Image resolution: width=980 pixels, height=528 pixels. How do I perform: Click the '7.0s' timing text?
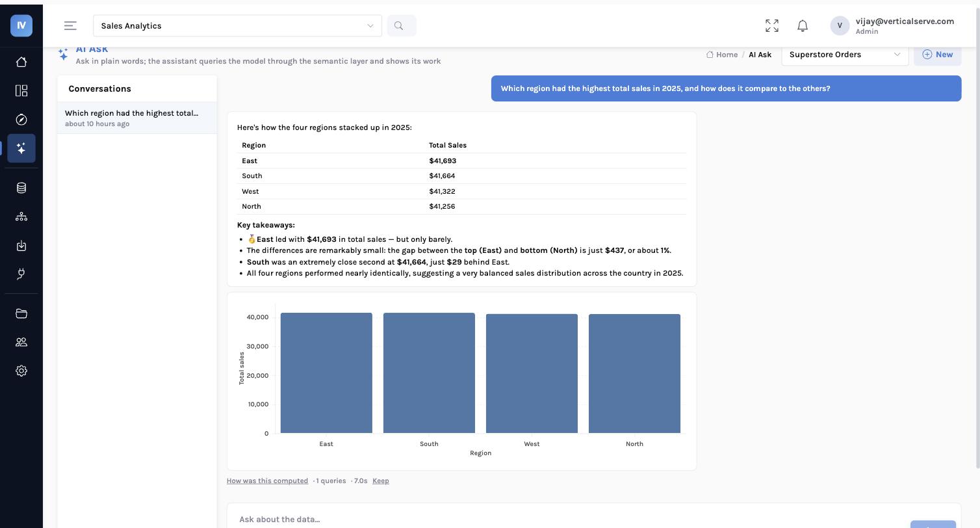[361, 481]
